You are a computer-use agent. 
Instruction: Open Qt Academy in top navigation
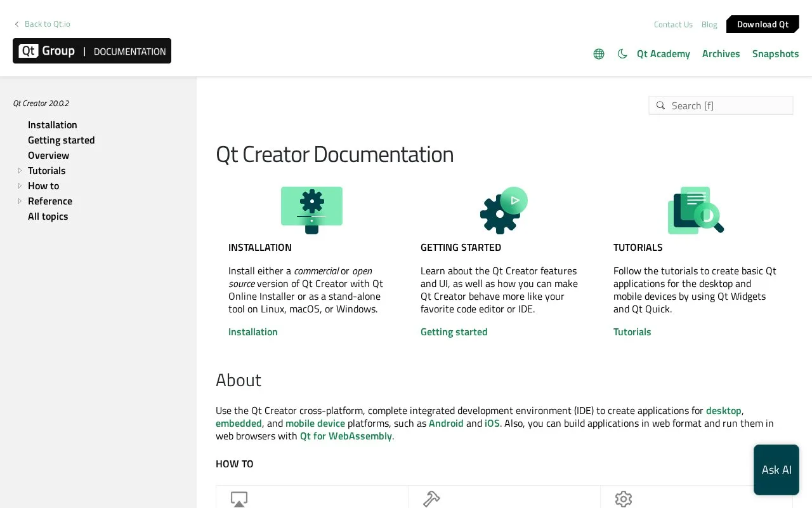click(664, 54)
